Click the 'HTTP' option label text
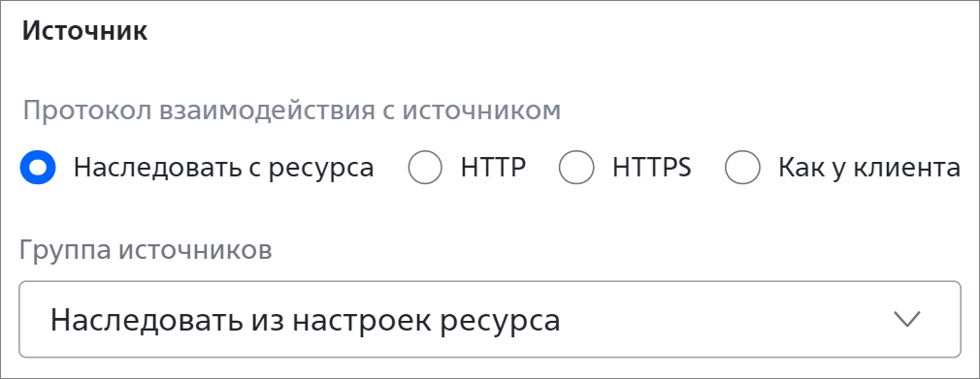Viewport: 980px width, 379px height. pos(493,168)
